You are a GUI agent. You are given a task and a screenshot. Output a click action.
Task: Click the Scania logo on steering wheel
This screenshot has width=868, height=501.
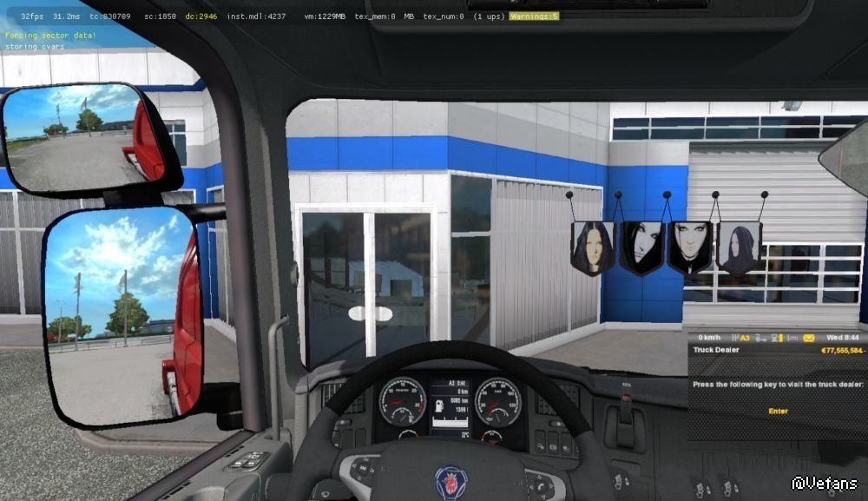[x=450, y=482]
